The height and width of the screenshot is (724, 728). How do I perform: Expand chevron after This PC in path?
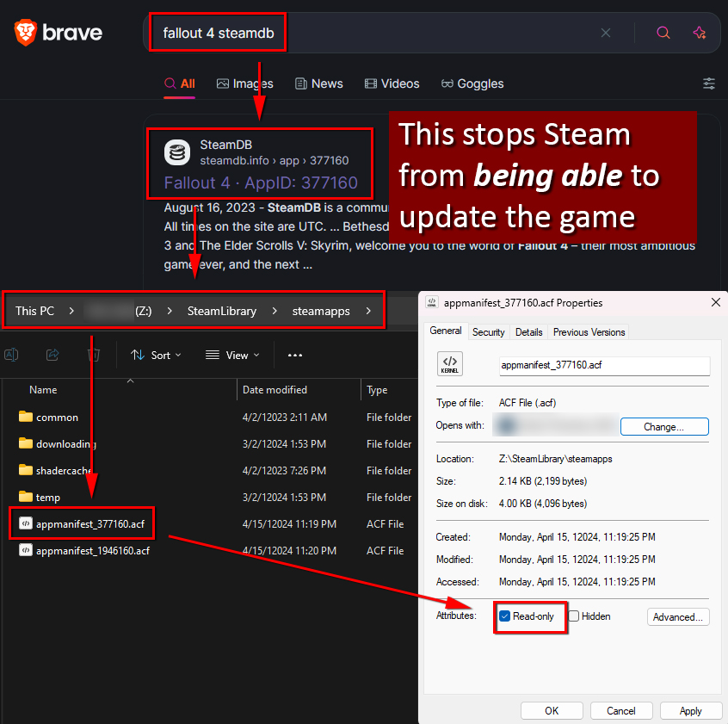[x=71, y=311]
